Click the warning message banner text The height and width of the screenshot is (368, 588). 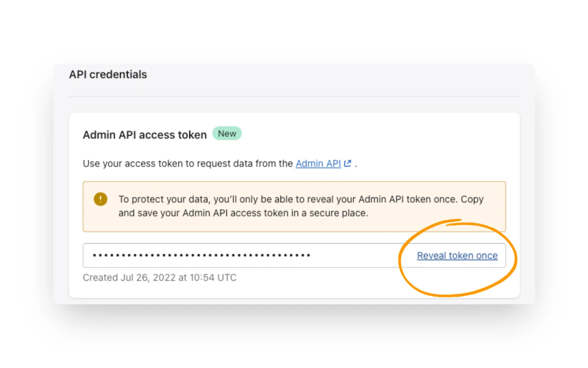click(299, 206)
